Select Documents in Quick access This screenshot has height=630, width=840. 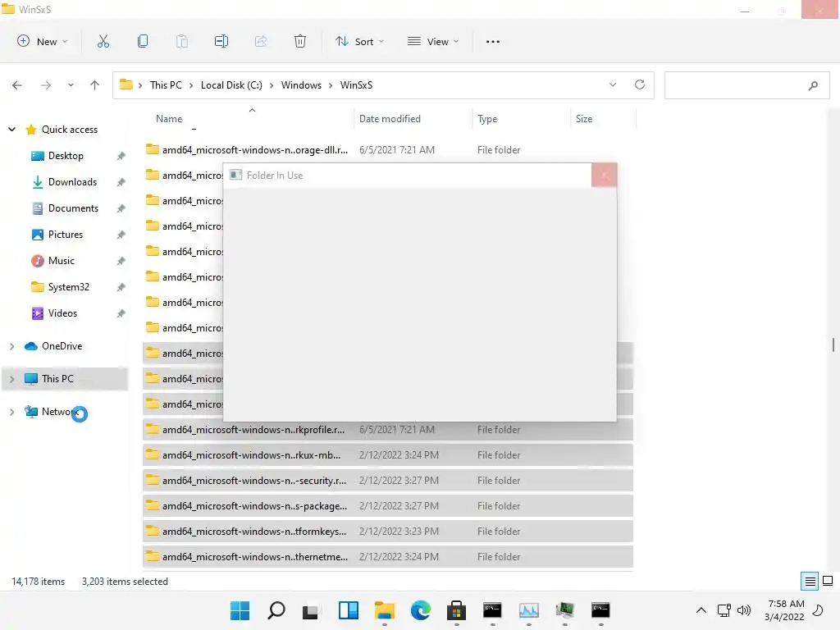coord(73,208)
